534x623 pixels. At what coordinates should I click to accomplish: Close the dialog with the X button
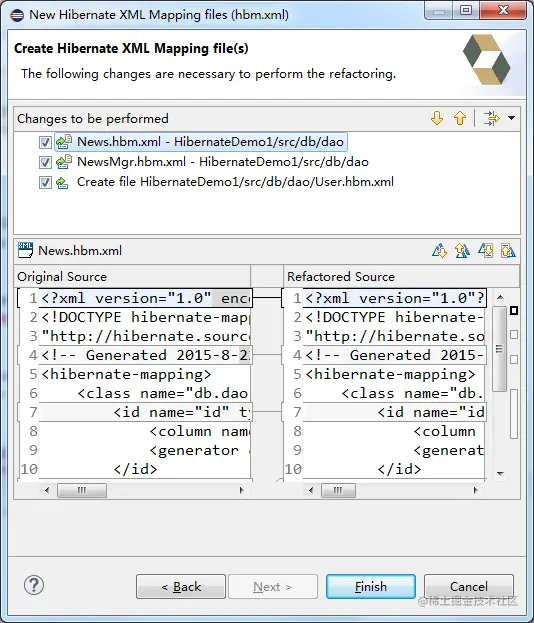tap(503, 10)
